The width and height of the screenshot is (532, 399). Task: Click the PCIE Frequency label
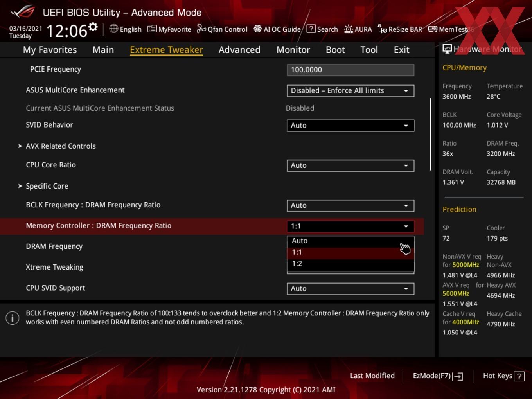pyautogui.click(x=56, y=69)
